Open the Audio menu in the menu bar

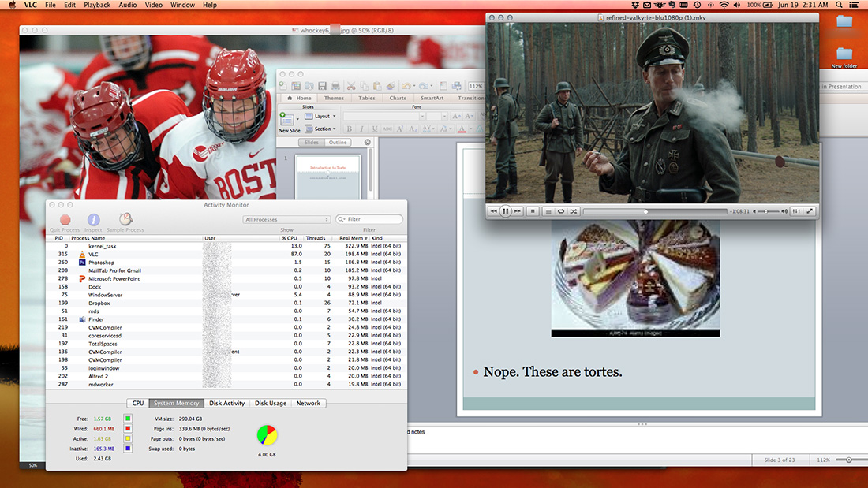pyautogui.click(x=127, y=5)
